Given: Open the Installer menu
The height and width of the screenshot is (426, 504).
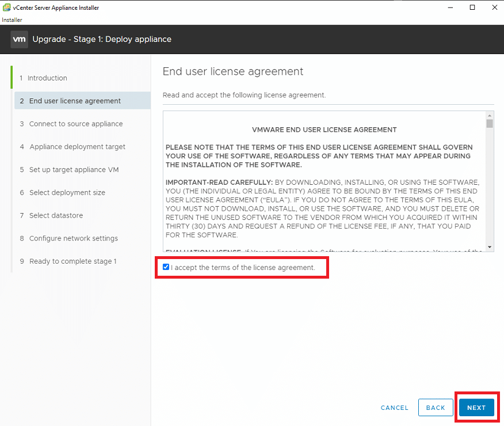Looking at the screenshot, I should click(x=12, y=20).
